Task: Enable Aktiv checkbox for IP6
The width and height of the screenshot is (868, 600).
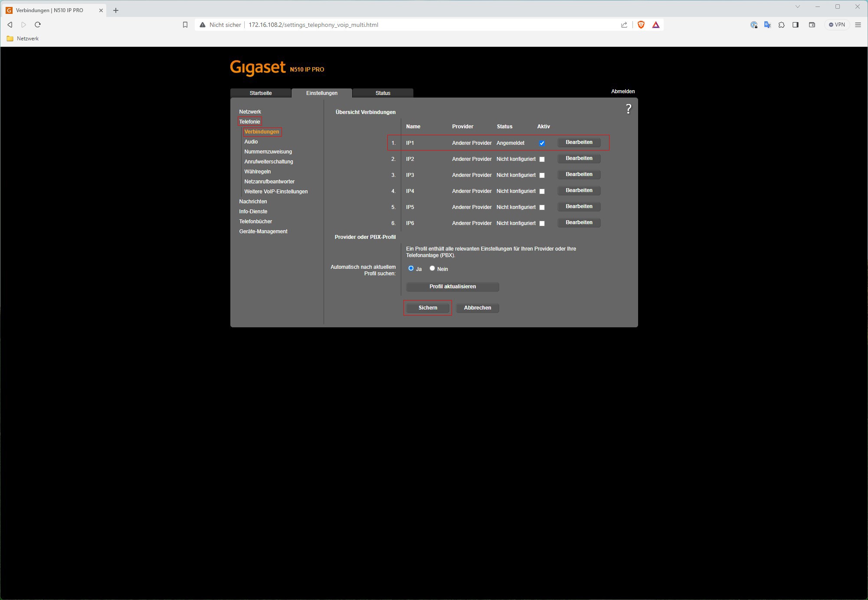Action: [542, 223]
